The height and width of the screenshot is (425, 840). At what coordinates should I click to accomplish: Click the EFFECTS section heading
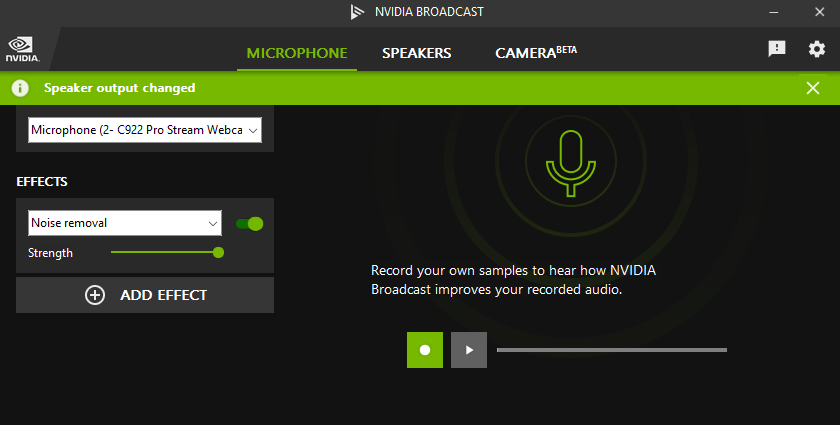coord(42,182)
